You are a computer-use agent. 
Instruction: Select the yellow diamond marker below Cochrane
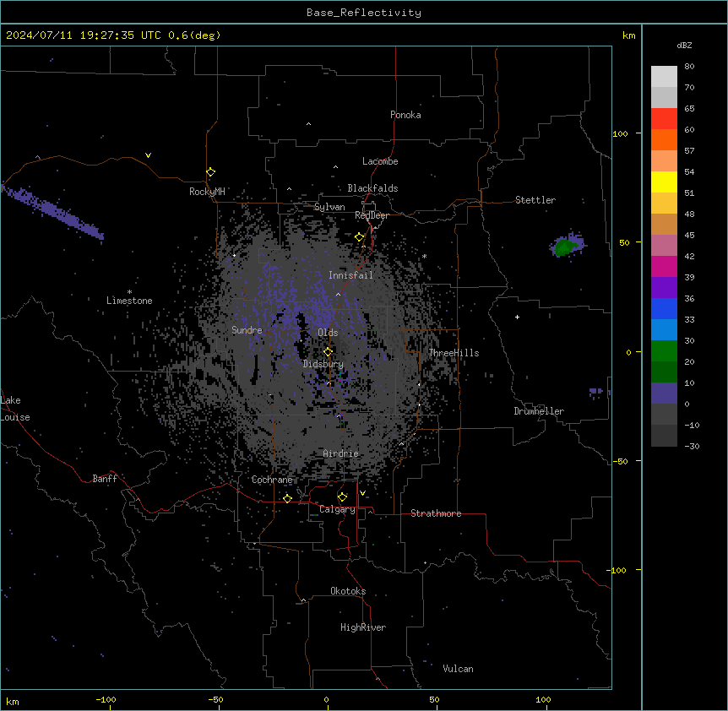(287, 498)
